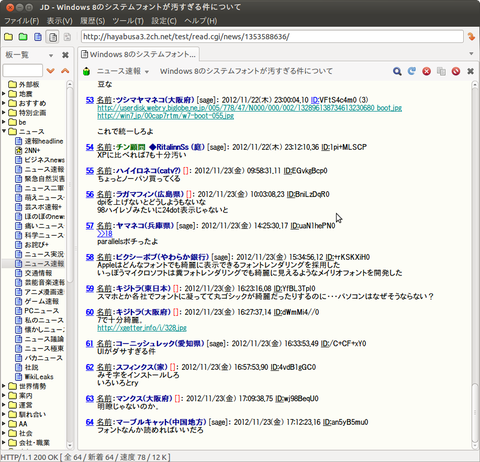Toggle the pressed thread-view toolbar button
Viewport: 480px width, 462px height.
click(x=53, y=37)
